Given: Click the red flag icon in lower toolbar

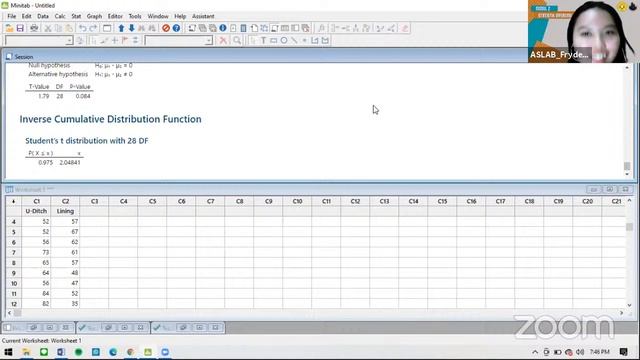Looking at the screenshot, I should tap(125, 40).
